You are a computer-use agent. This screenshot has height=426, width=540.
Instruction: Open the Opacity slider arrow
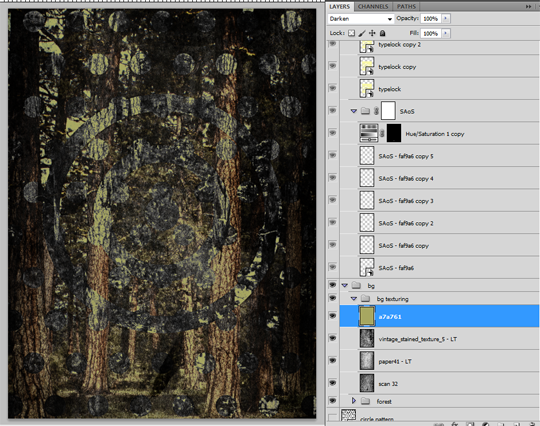(x=446, y=18)
